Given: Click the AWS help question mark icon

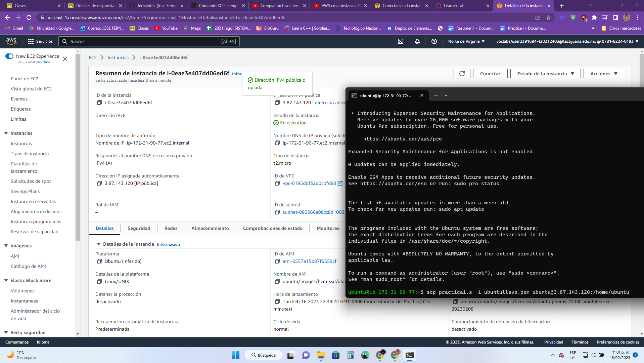Looking at the screenshot, I should [434, 41].
